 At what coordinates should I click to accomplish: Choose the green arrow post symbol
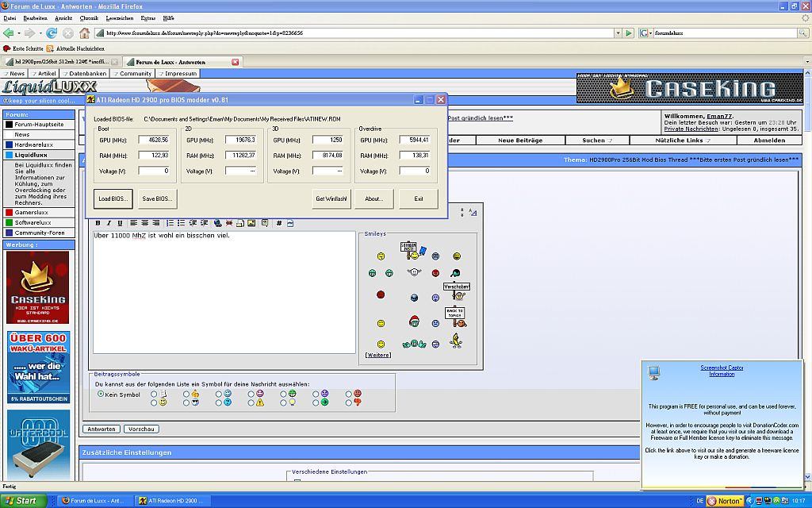click(316, 402)
